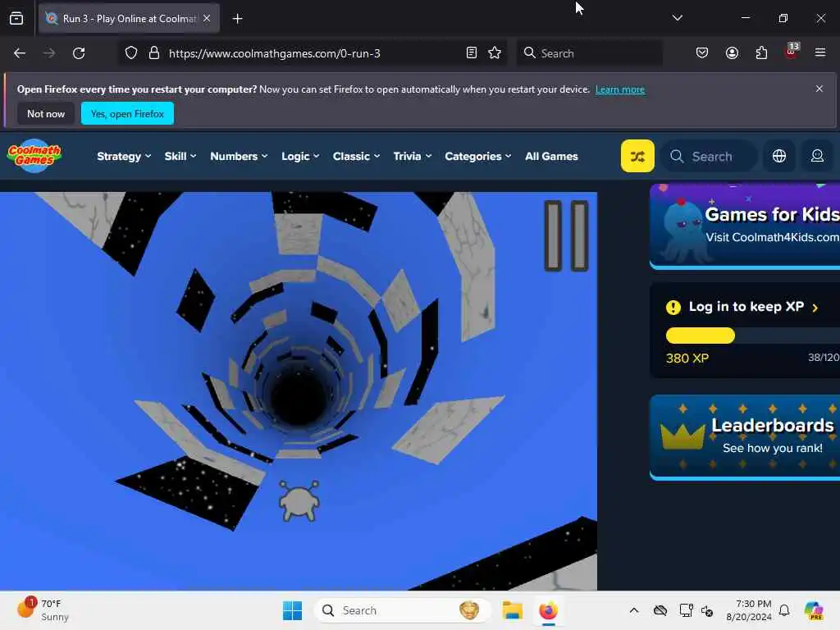Image resolution: width=840 pixels, height=630 pixels.
Task: Reload the current page
Action: [79, 53]
